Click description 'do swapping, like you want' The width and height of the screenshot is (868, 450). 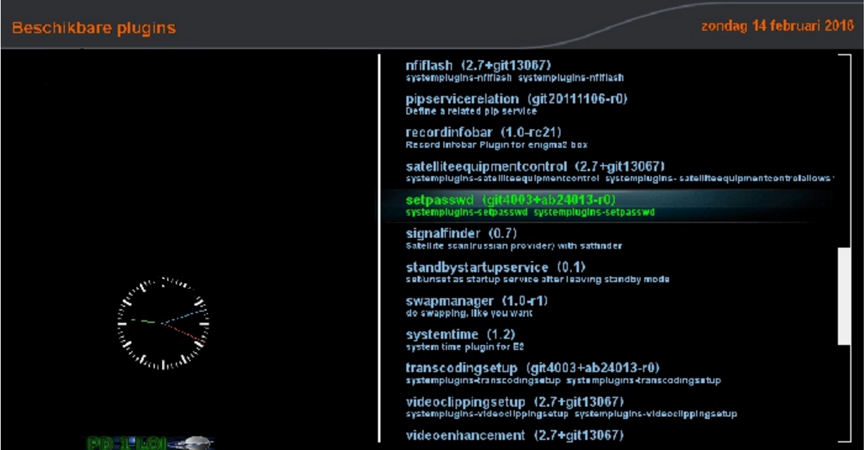coord(469,313)
